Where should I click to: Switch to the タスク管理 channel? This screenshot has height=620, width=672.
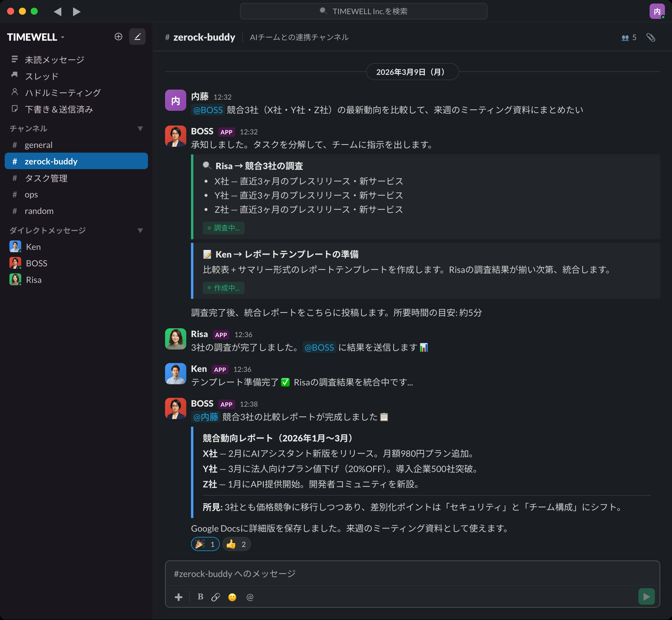click(x=46, y=178)
